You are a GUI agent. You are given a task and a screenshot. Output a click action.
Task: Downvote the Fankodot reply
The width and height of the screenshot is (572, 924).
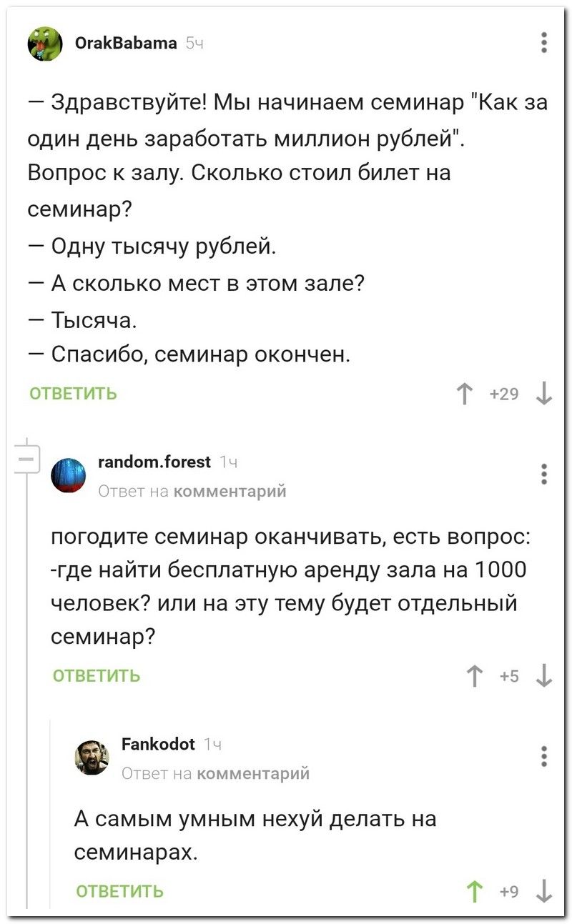coord(545,890)
